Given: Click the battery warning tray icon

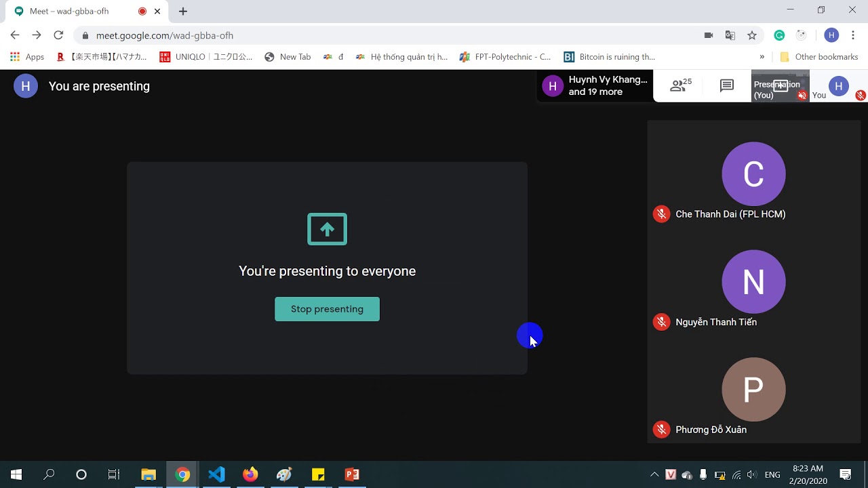Looking at the screenshot, I should [719, 474].
